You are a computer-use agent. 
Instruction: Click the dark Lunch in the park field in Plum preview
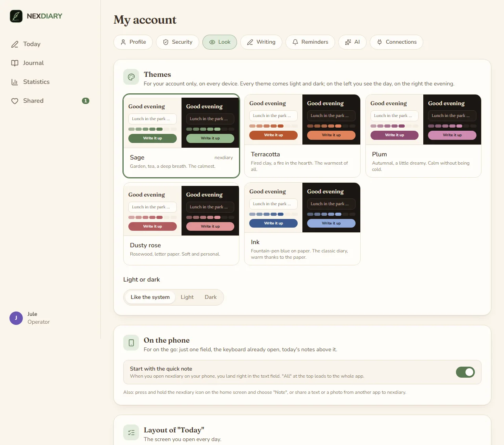click(452, 116)
